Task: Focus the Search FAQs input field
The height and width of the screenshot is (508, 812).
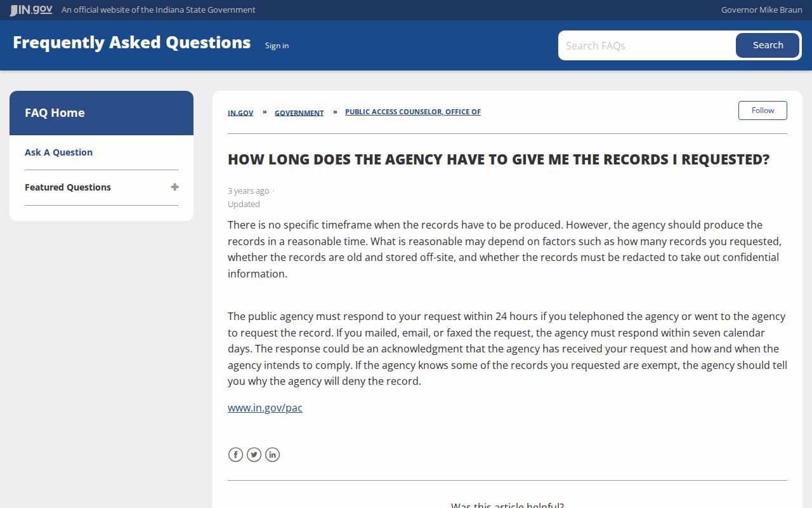Action: (647, 46)
